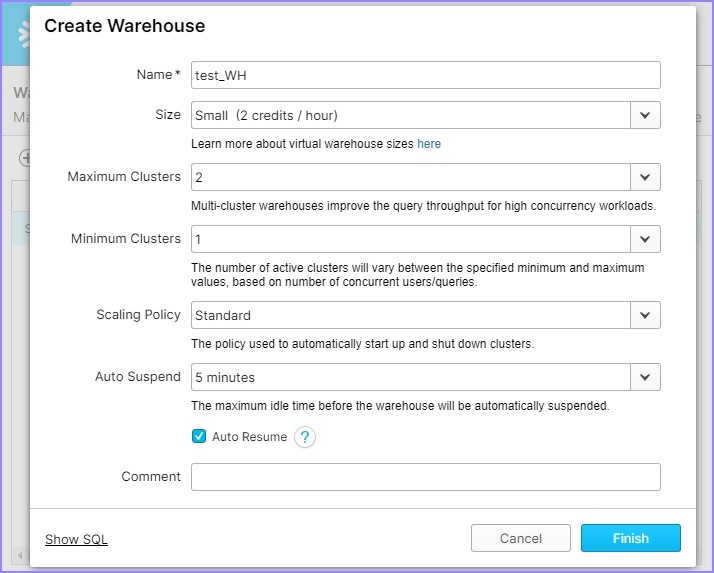Expand the Minimum Clusters dropdown
Viewport: 714px width, 573px height.
(x=645, y=239)
